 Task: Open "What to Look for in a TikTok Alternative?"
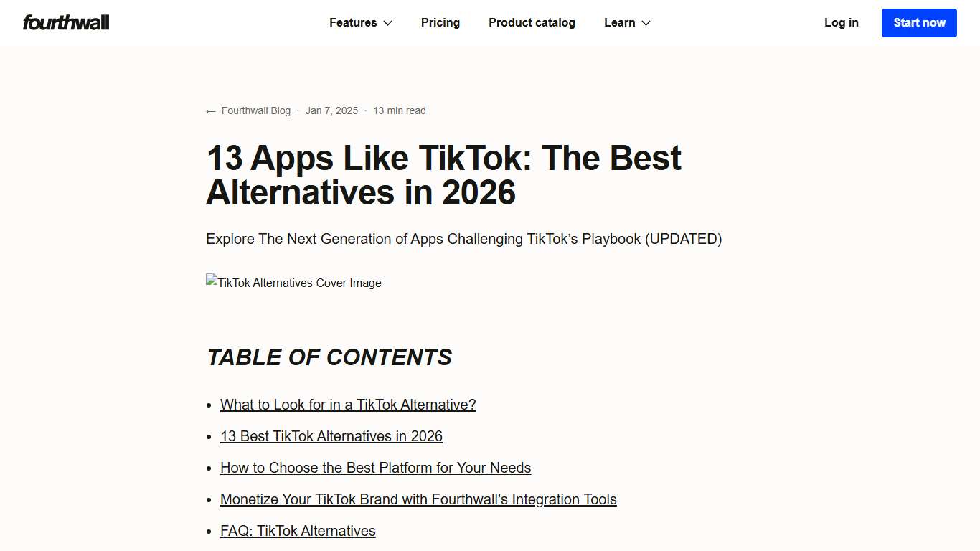click(x=348, y=405)
